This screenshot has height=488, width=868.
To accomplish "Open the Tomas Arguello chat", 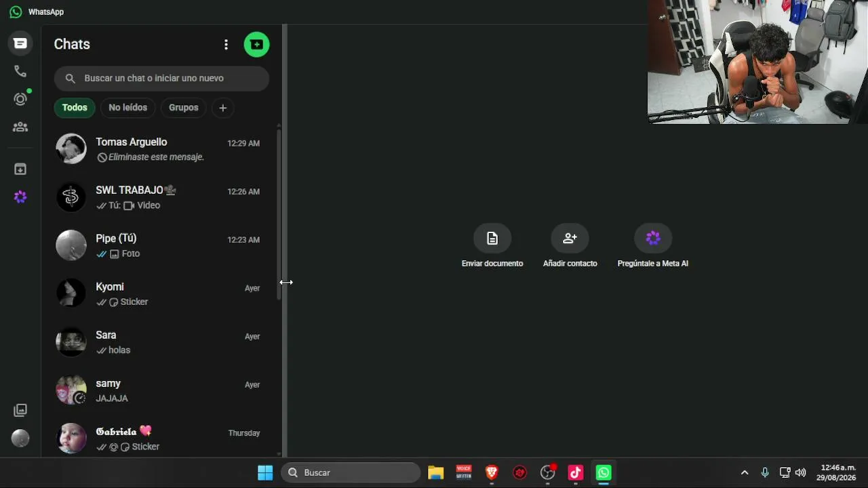I will pyautogui.click(x=161, y=148).
